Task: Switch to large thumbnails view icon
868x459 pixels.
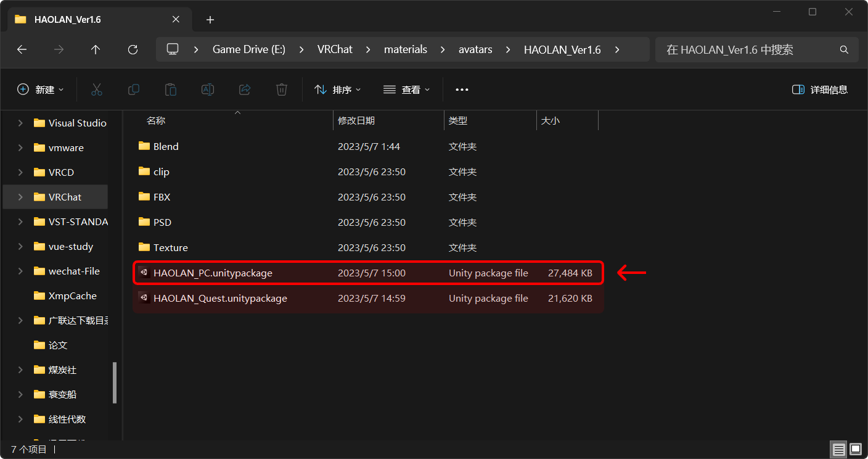Action: click(855, 449)
